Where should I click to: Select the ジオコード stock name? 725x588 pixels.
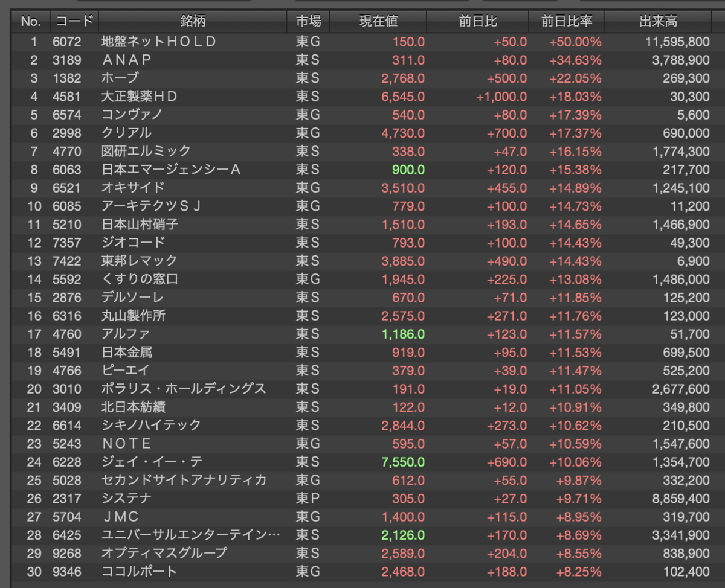click(133, 243)
